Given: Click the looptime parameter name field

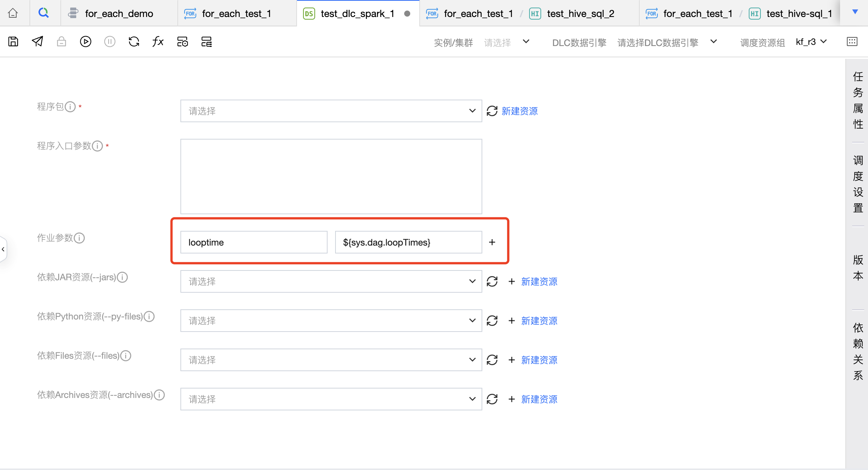Looking at the screenshot, I should pyautogui.click(x=254, y=242).
